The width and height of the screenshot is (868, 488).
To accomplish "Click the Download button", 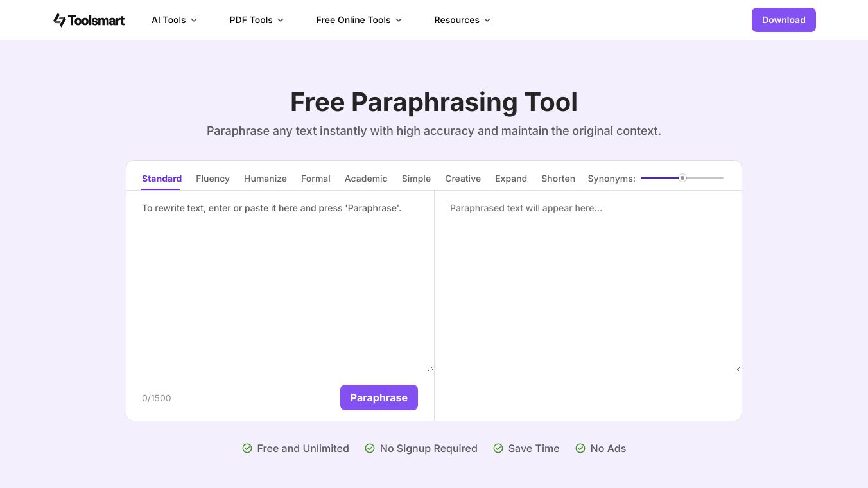I will [x=783, y=20].
